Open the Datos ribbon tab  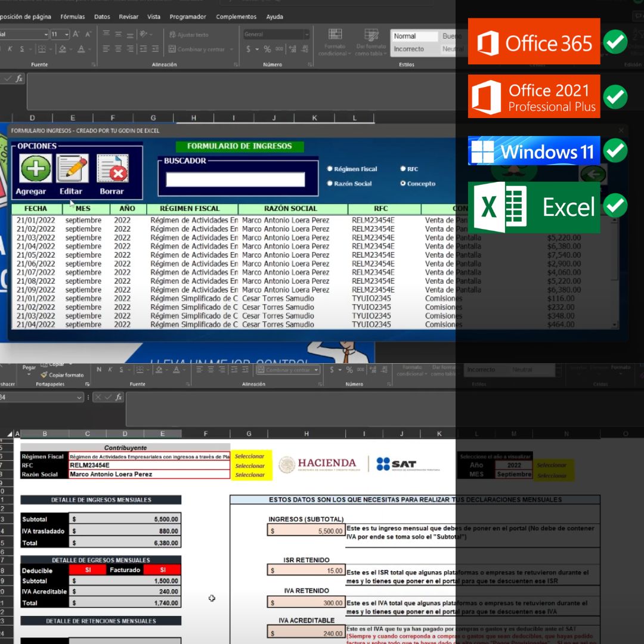pos(102,17)
